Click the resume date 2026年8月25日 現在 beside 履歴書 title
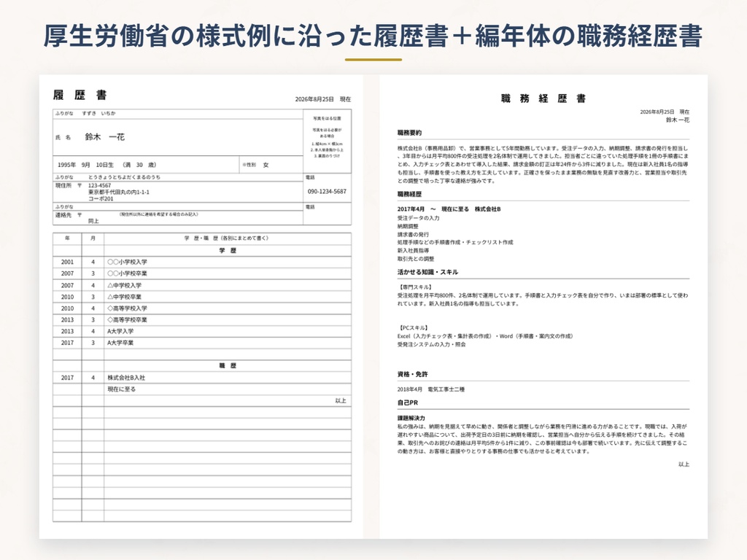 (x=323, y=99)
